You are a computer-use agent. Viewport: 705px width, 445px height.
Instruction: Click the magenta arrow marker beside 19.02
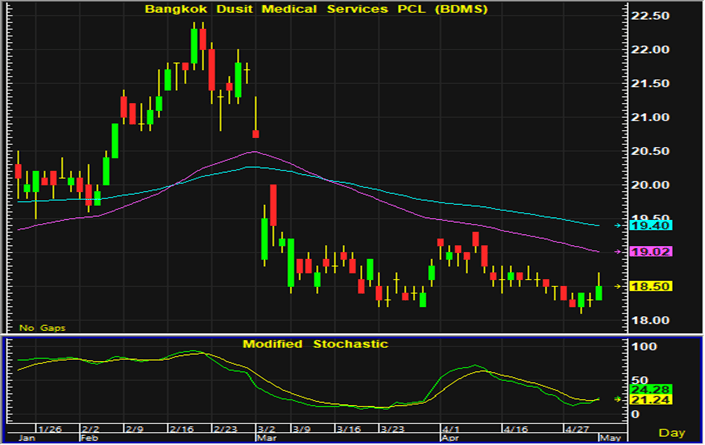pos(618,252)
